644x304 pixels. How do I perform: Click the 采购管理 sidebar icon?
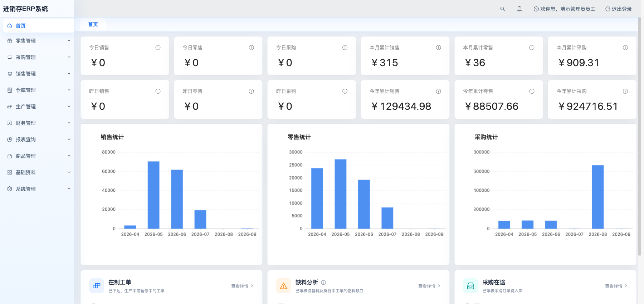pos(10,57)
